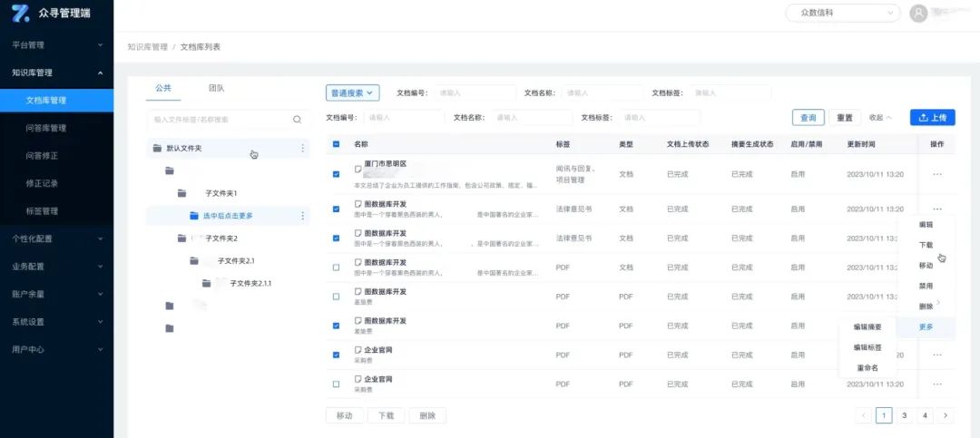Go to next page with right arrow
Image resolution: width=980 pixels, height=438 pixels.
(946, 415)
